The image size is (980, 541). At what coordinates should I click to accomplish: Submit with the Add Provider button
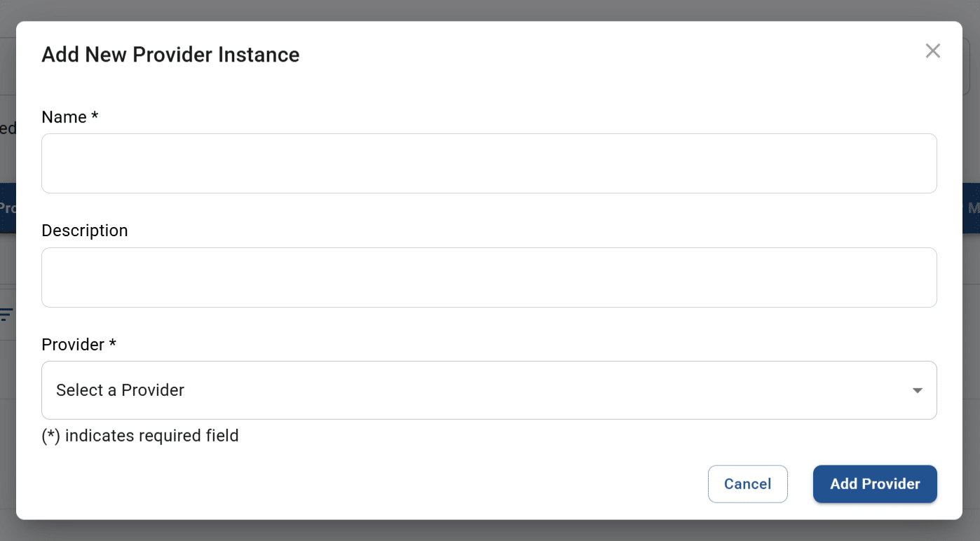pos(874,484)
